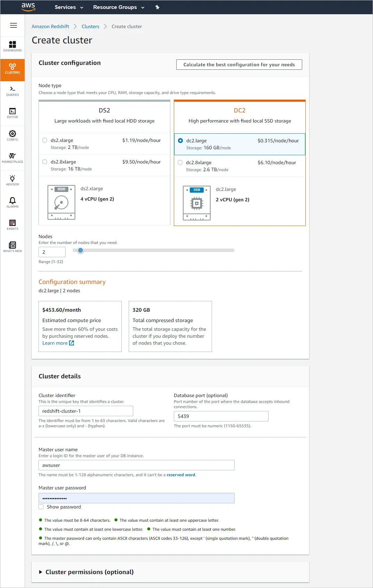Select the dc2.8xlarge radio option

pos(180,162)
